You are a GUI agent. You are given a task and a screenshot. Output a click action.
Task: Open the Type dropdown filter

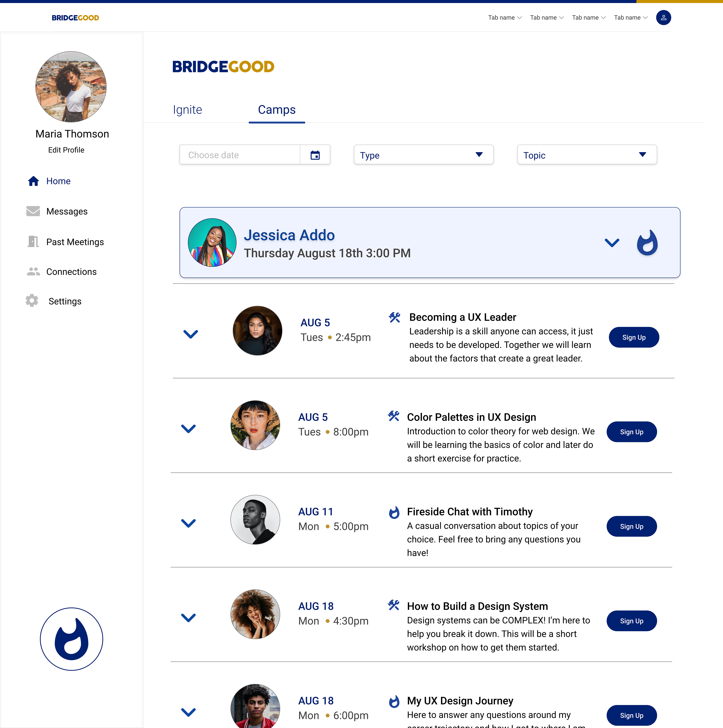[423, 154]
